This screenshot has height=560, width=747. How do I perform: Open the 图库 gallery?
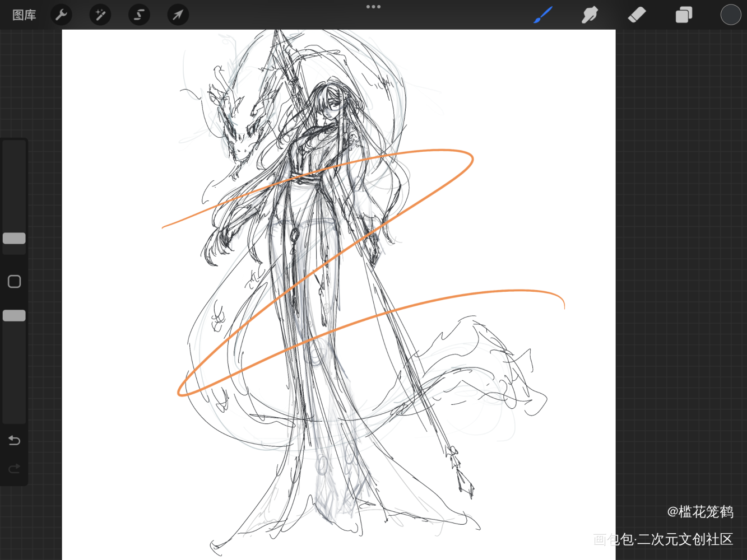point(24,15)
